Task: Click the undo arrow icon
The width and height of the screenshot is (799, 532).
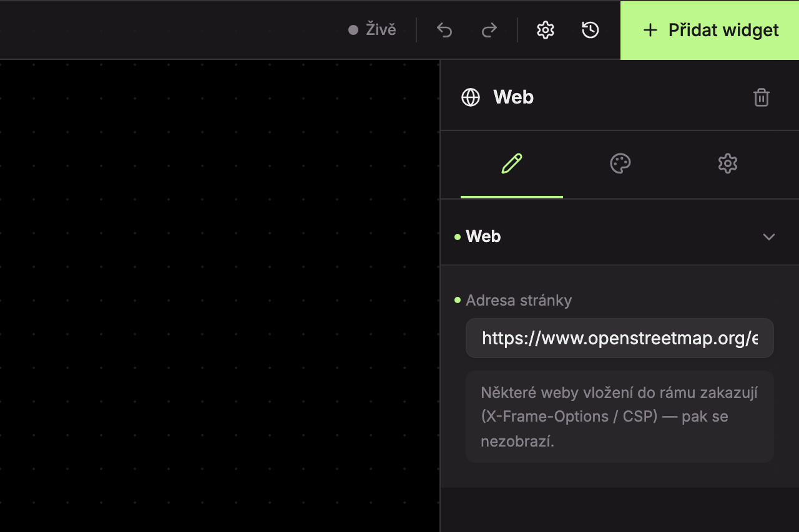Action: [444, 30]
